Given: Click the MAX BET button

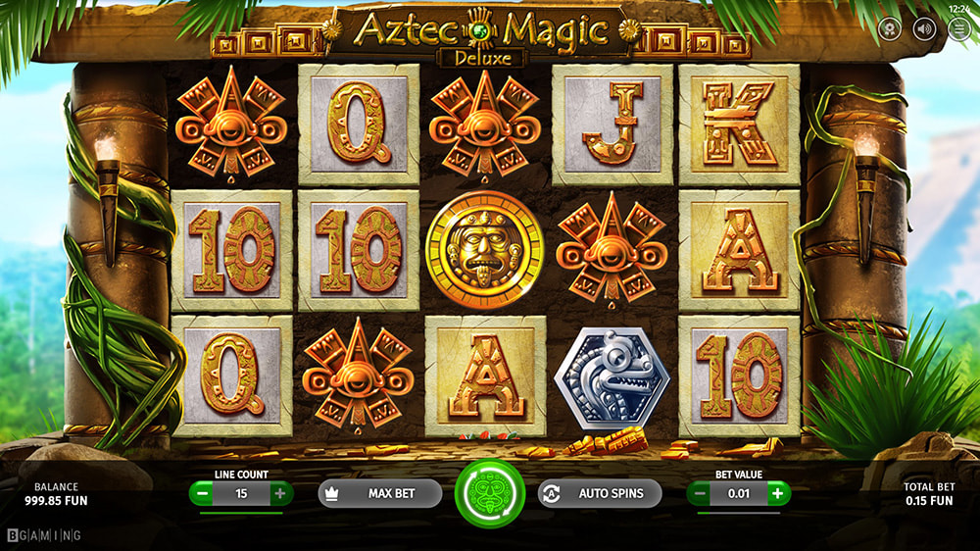Looking at the screenshot, I should [x=380, y=493].
